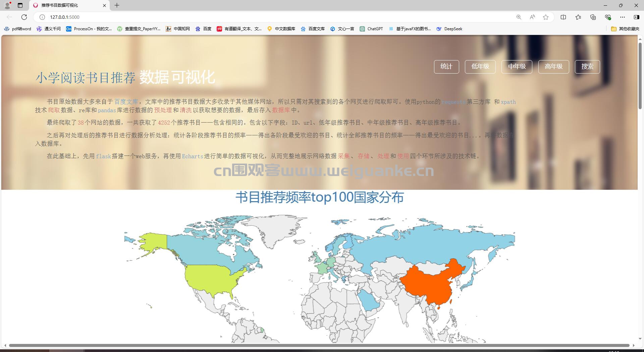
Task: Click the highlighted xpath text
Action: pos(508,102)
